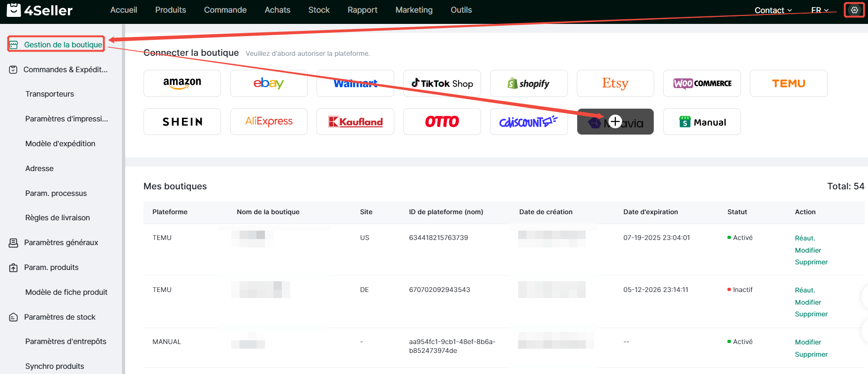The image size is (868, 374).
Task: Choose the TikTok Shop platform
Action: click(x=442, y=83)
